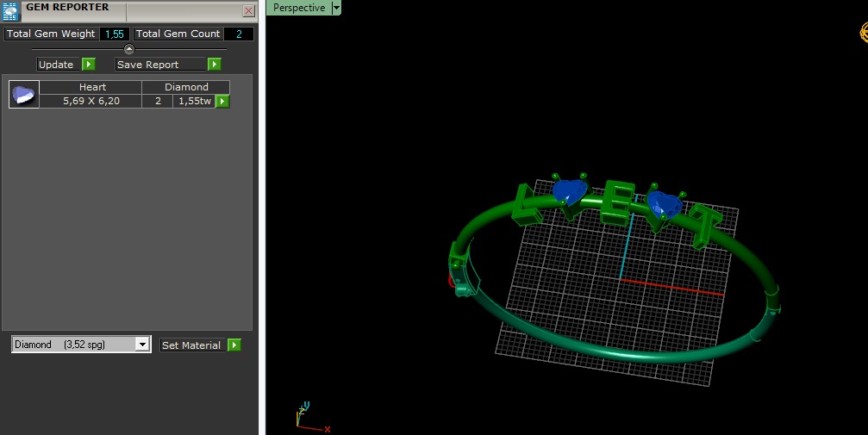The width and height of the screenshot is (868, 435).
Task: Click the XYZ axis indicator icon
Action: coord(312,417)
